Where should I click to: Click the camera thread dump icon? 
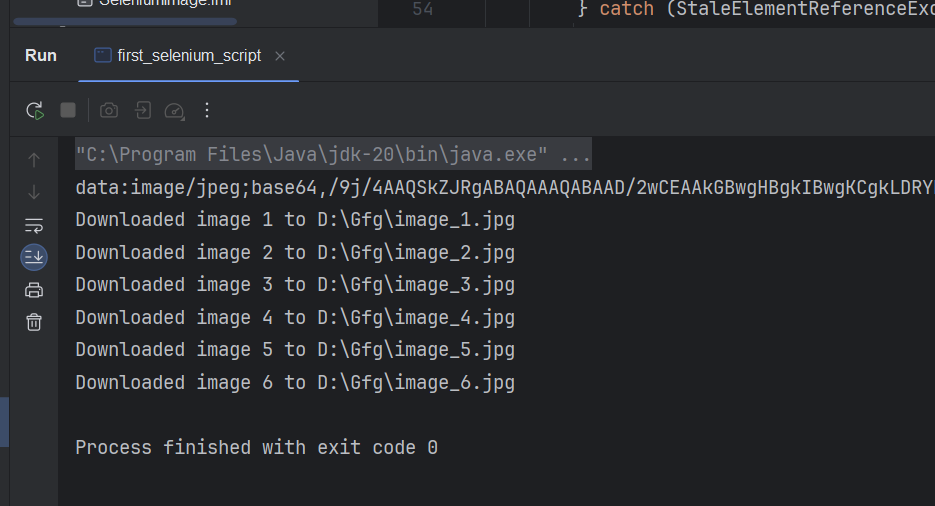(x=109, y=110)
